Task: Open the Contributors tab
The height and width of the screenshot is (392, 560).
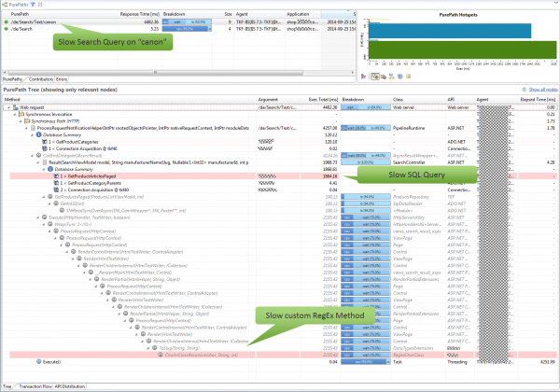Action: [41, 79]
